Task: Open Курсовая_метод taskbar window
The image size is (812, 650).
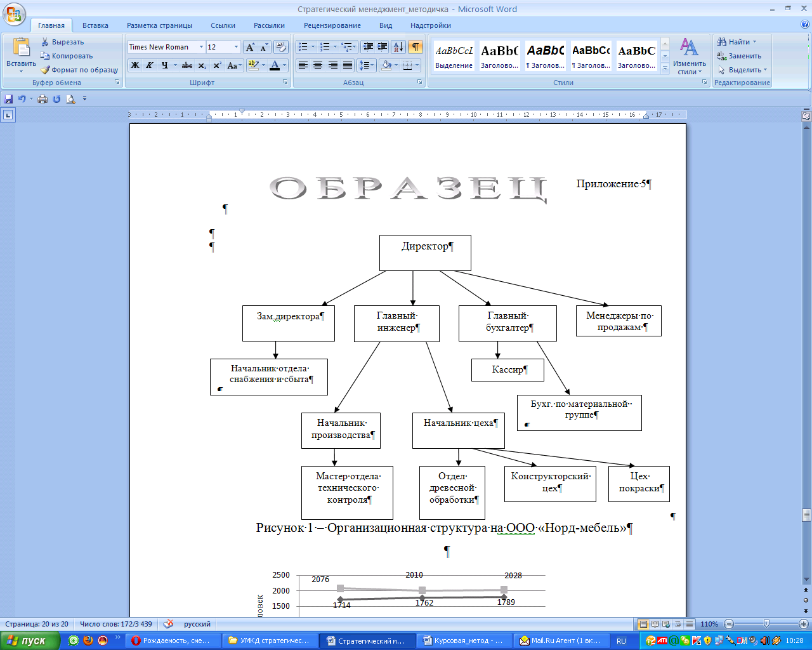Action: click(465, 641)
